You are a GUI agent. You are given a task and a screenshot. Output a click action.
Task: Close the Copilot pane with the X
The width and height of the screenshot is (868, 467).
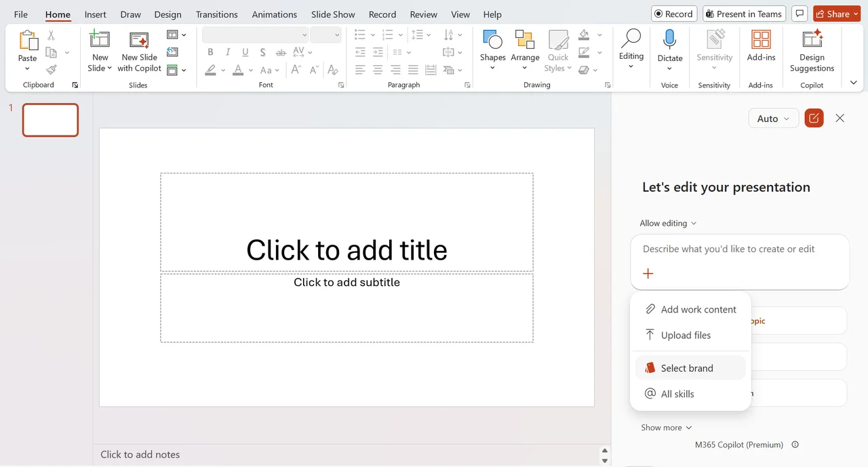click(840, 118)
